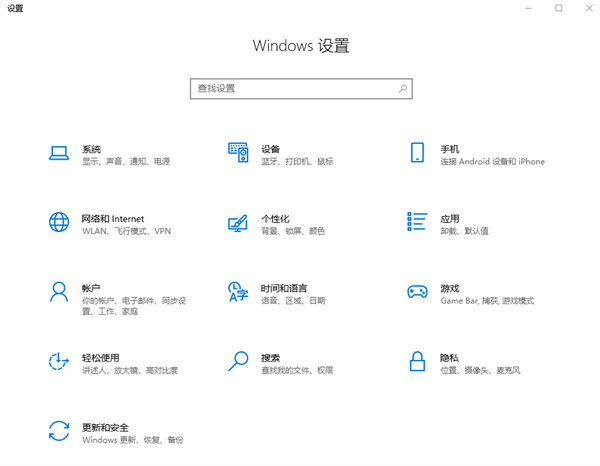Click the 讲述人、放大镜、高对比度 description
The height and width of the screenshot is (466, 600).
click(x=130, y=370)
